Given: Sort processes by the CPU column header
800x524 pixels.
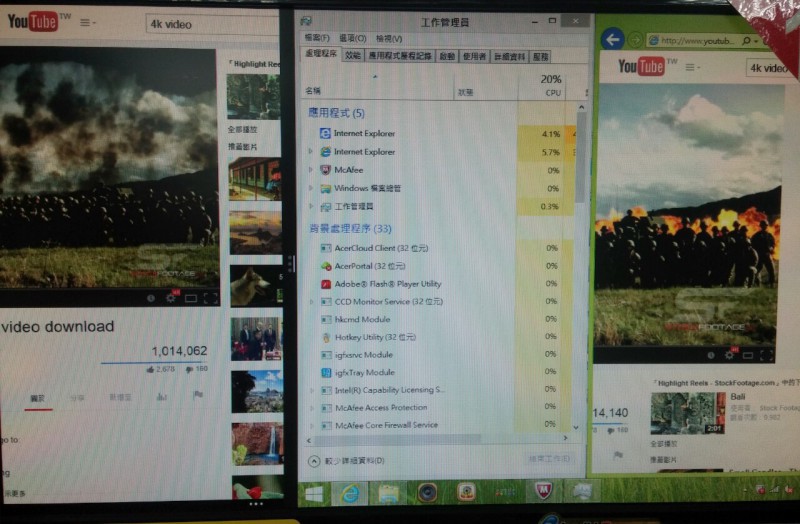Looking at the screenshot, I should click(x=542, y=86).
